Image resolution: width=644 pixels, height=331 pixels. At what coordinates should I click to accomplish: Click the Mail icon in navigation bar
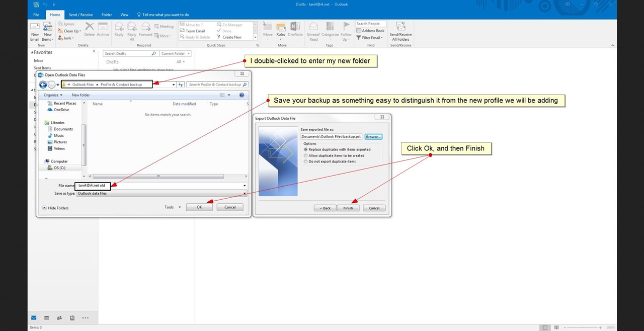[x=34, y=318]
